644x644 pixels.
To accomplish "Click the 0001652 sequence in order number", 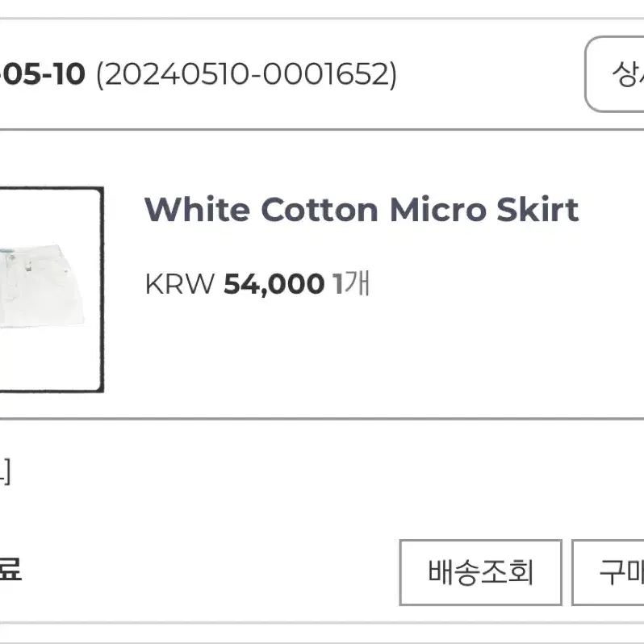I will (x=325, y=75).
